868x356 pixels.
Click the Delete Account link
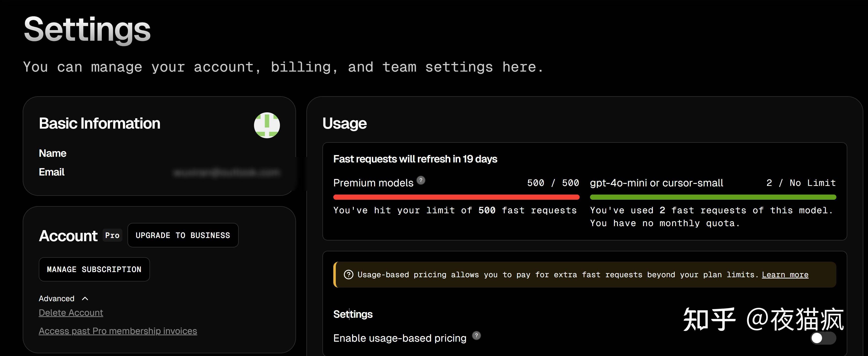pyautogui.click(x=71, y=313)
